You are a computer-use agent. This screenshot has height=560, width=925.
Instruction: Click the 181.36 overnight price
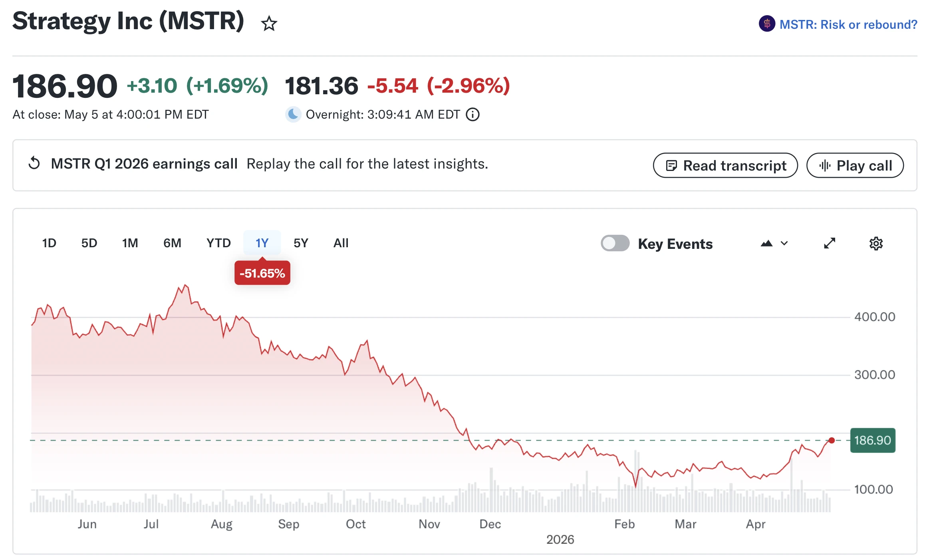322,86
